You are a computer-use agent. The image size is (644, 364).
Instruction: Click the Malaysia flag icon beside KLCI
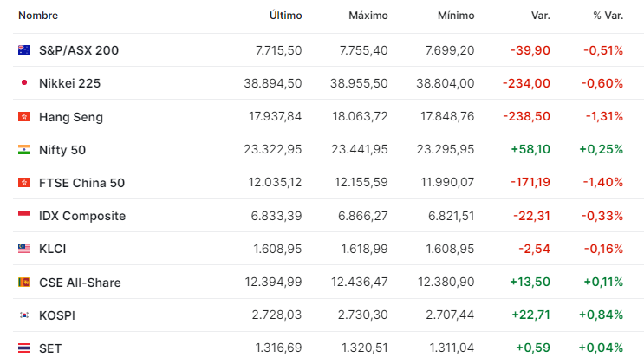[x=24, y=249]
